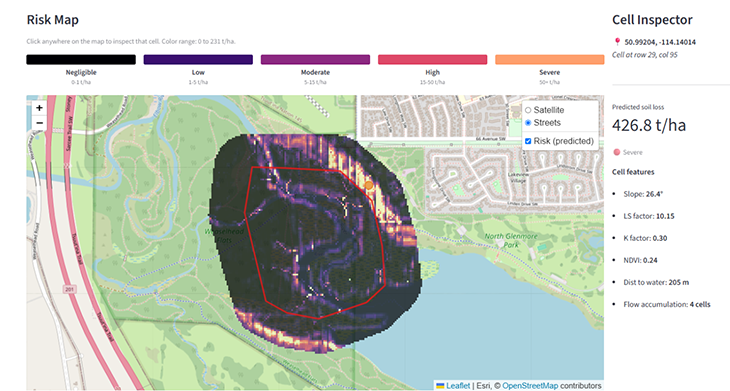Click the orange Severe legend swatch

coord(550,60)
